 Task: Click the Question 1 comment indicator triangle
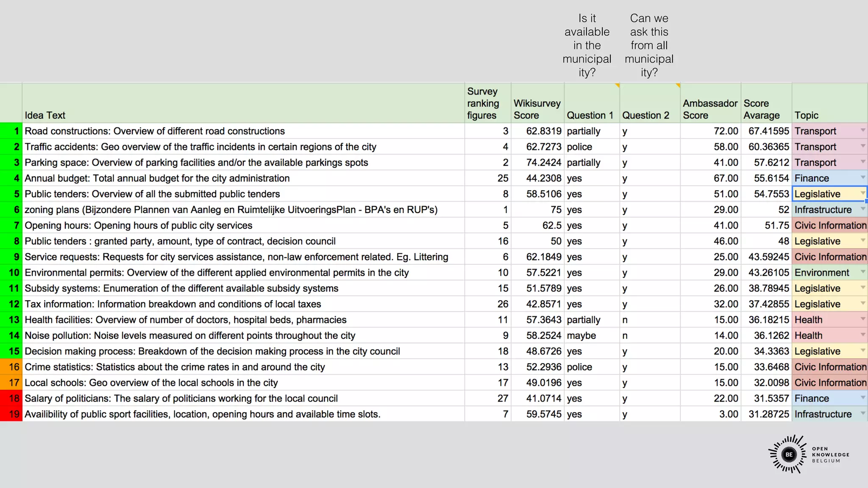pyautogui.click(x=618, y=86)
